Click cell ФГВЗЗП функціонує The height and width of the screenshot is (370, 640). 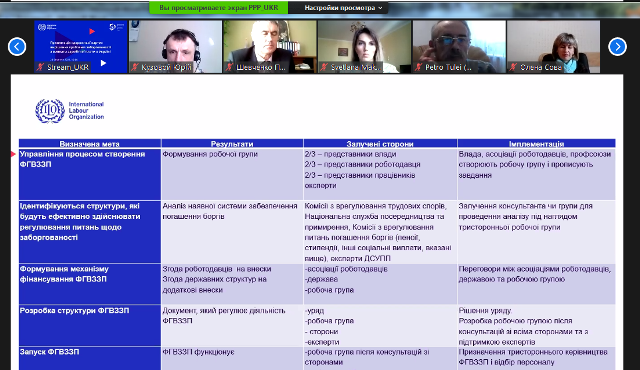pos(232,358)
